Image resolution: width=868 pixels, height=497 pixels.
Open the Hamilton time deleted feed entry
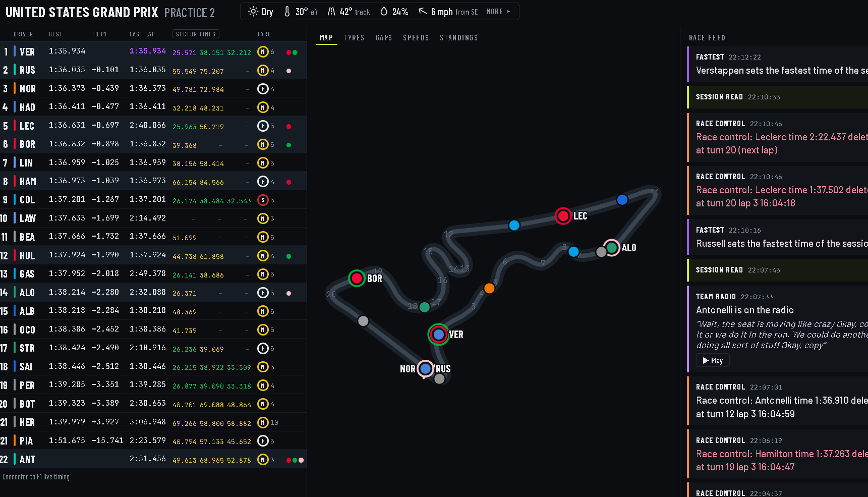777,454
